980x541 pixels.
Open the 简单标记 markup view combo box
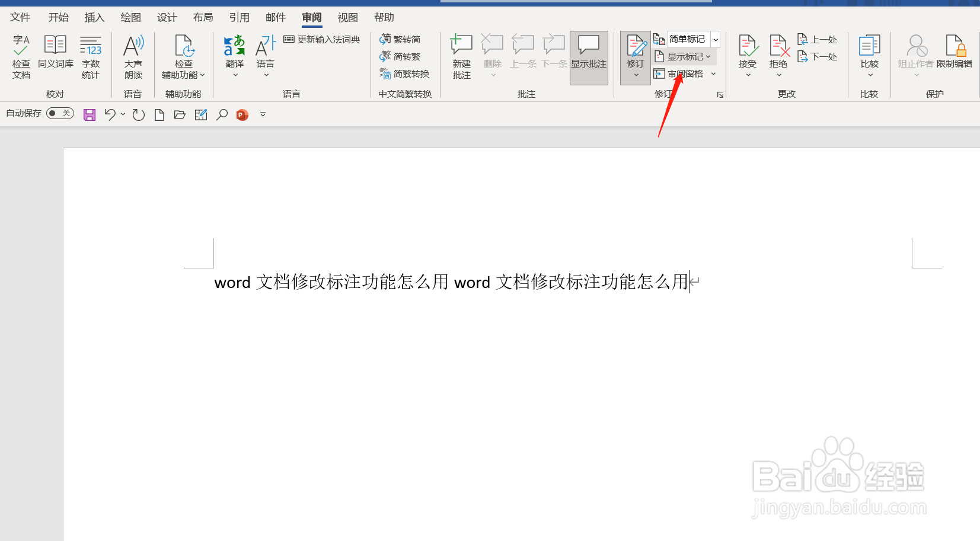(x=694, y=39)
